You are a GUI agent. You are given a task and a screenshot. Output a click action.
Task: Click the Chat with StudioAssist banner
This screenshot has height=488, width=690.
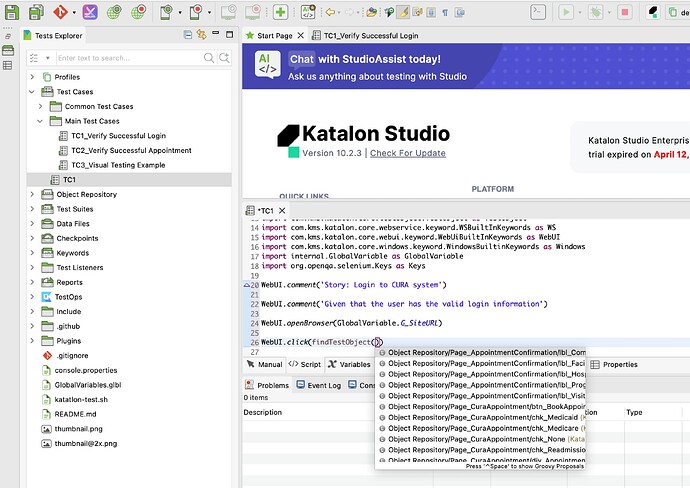click(466, 66)
